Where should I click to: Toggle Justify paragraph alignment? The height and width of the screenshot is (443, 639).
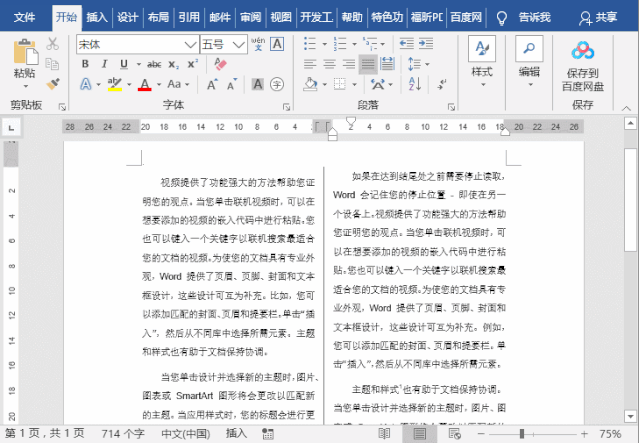(x=368, y=65)
